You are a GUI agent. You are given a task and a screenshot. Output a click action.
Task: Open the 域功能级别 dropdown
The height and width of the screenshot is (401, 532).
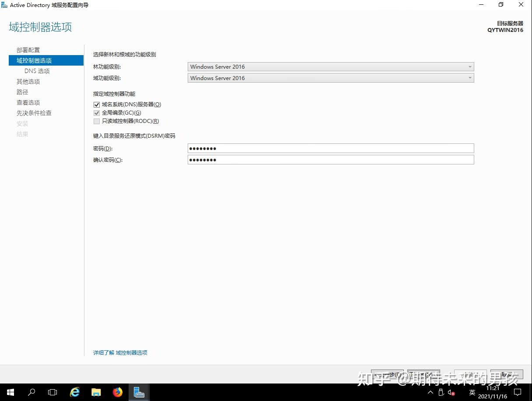[331, 78]
